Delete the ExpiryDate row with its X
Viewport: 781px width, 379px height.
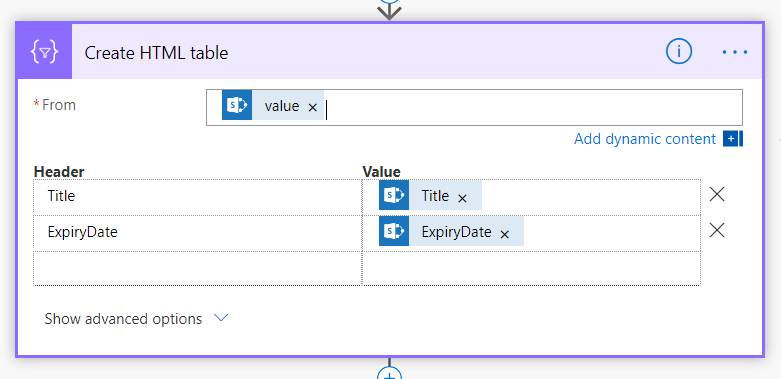[x=717, y=230]
